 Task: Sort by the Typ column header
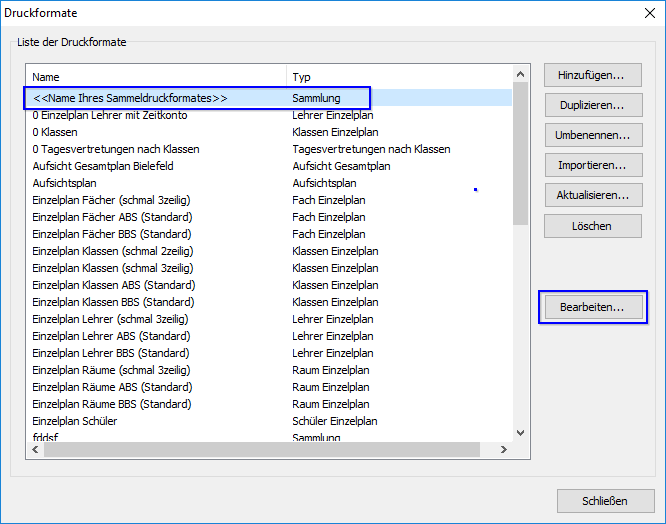click(x=399, y=77)
